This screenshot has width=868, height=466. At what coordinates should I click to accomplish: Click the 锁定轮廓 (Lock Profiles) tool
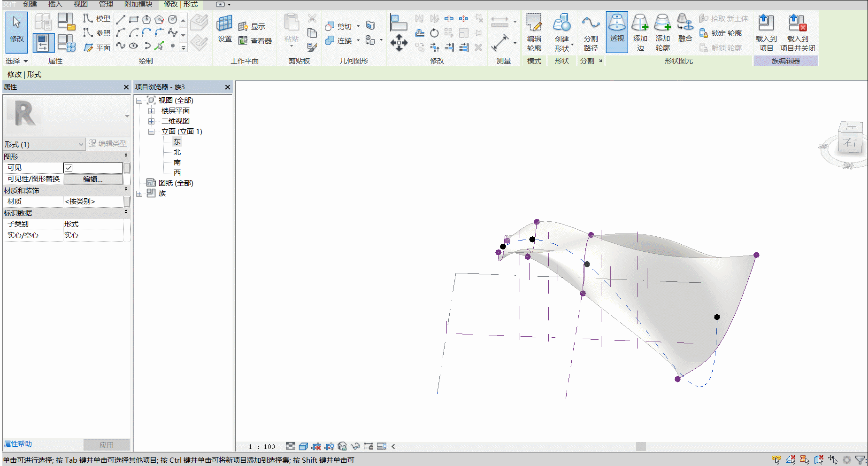point(721,33)
